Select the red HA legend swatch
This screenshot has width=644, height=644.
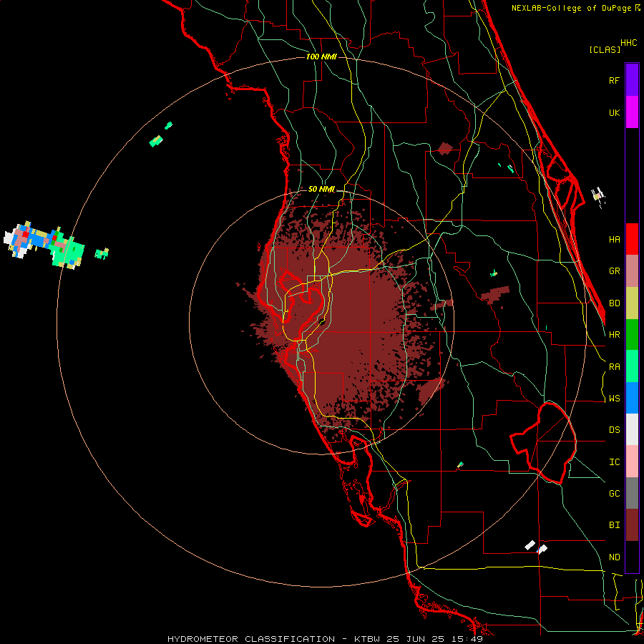(632, 239)
